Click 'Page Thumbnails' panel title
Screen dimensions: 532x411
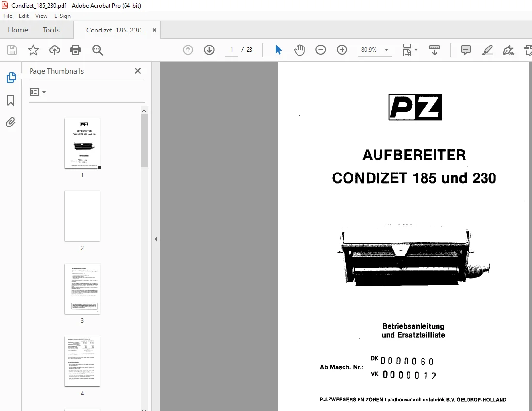[x=57, y=71]
